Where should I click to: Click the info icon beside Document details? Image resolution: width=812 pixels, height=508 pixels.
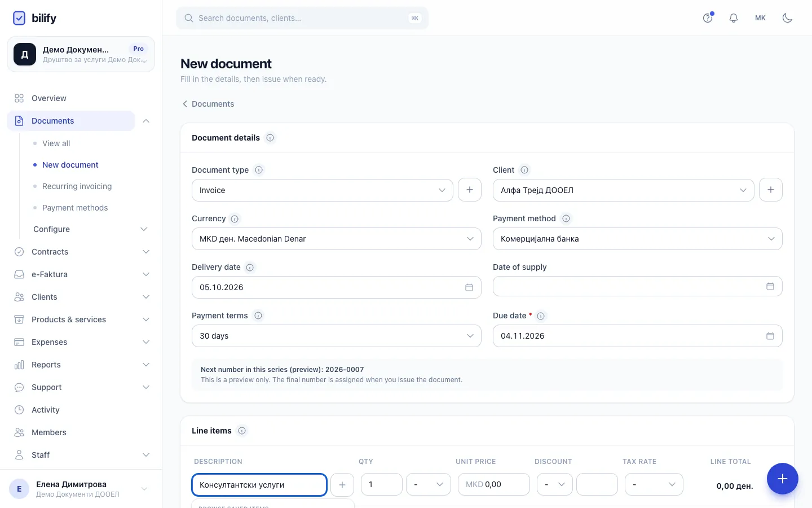[x=270, y=138]
